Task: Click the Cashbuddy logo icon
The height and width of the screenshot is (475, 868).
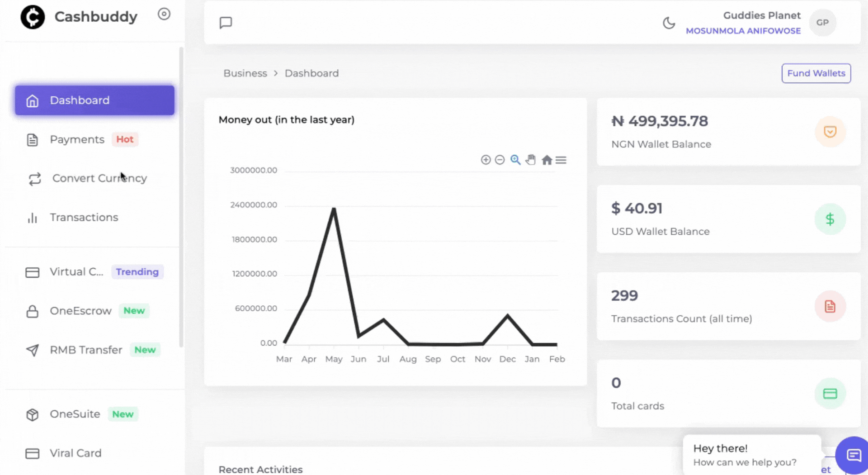Action: click(x=33, y=17)
